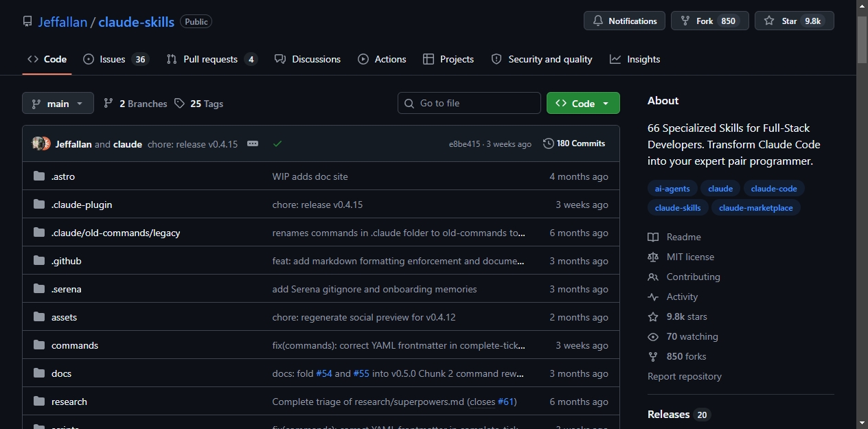Open the Security and quality tab

542,59
